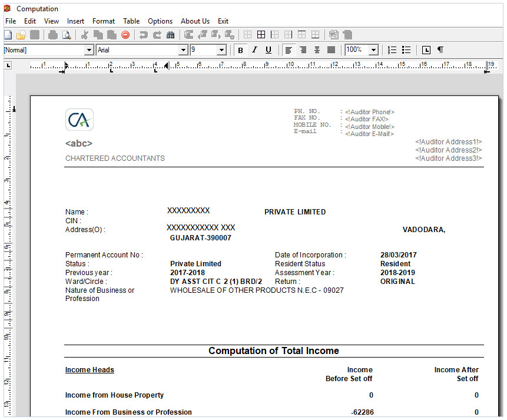The width and height of the screenshot is (507, 420).
Task: Toggle Bold formatting
Action: click(x=240, y=50)
